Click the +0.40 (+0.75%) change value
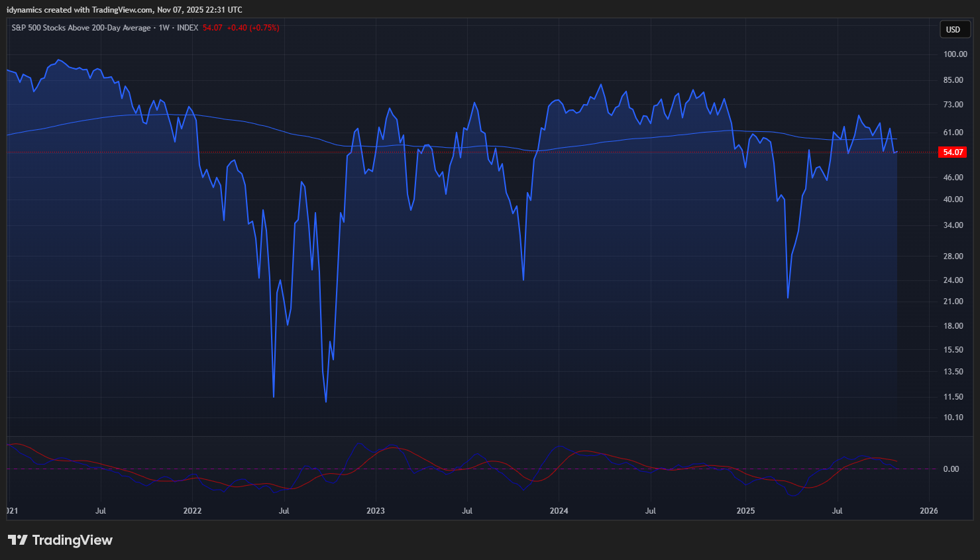Image resolution: width=980 pixels, height=560 pixels. [253, 28]
